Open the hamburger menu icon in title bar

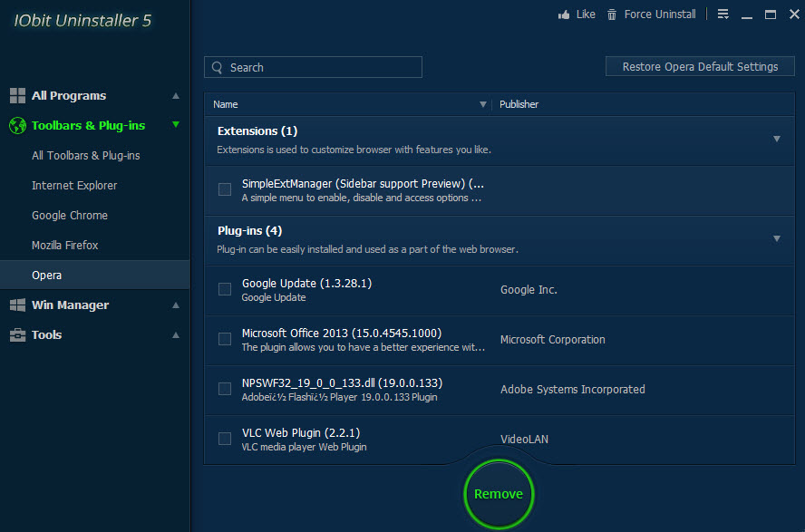(x=723, y=14)
